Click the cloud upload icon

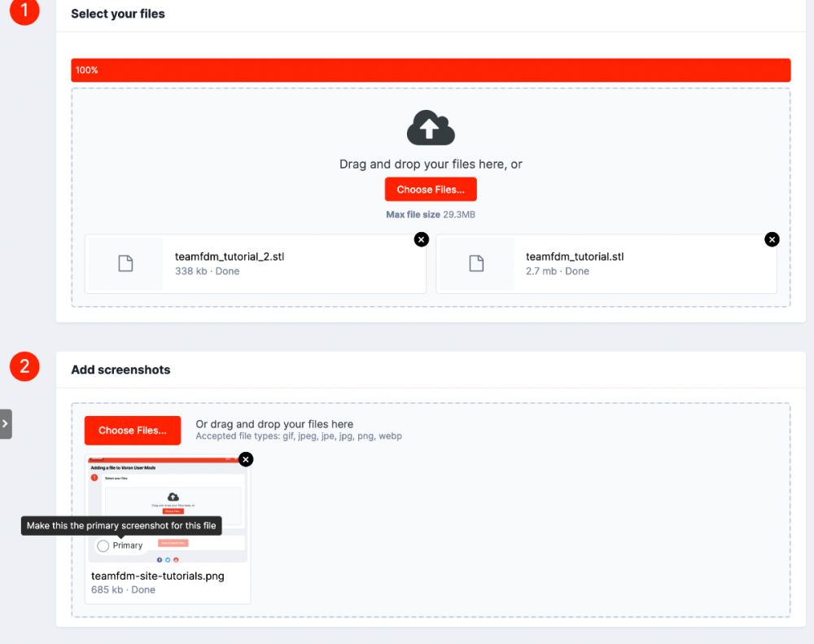[x=431, y=127]
